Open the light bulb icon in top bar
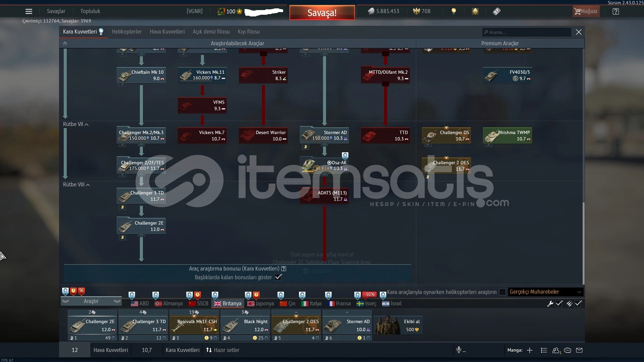The width and height of the screenshot is (644, 362). coord(454,11)
